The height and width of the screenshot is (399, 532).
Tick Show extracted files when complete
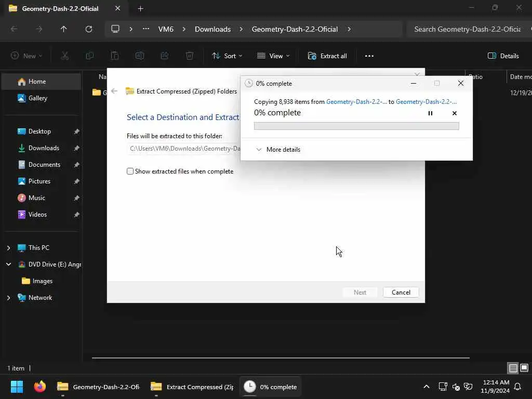coord(130,171)
